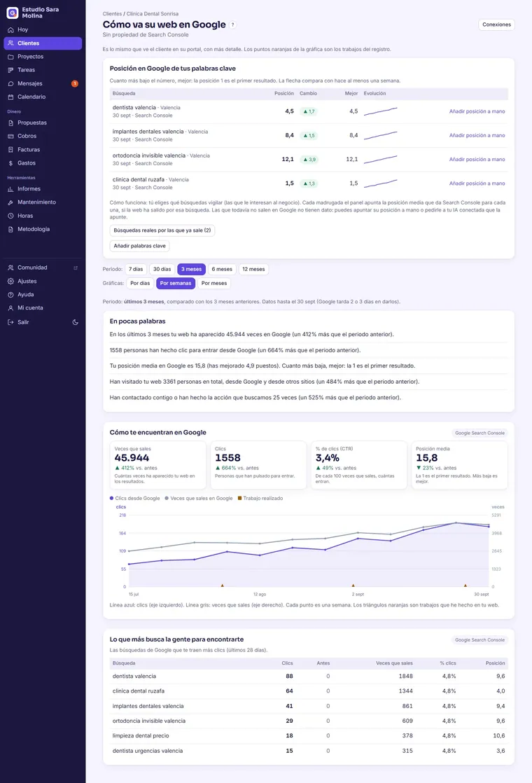Select the 12 meses period
The width and height of the screenshot is (532, 783).
tap(253, 269)
